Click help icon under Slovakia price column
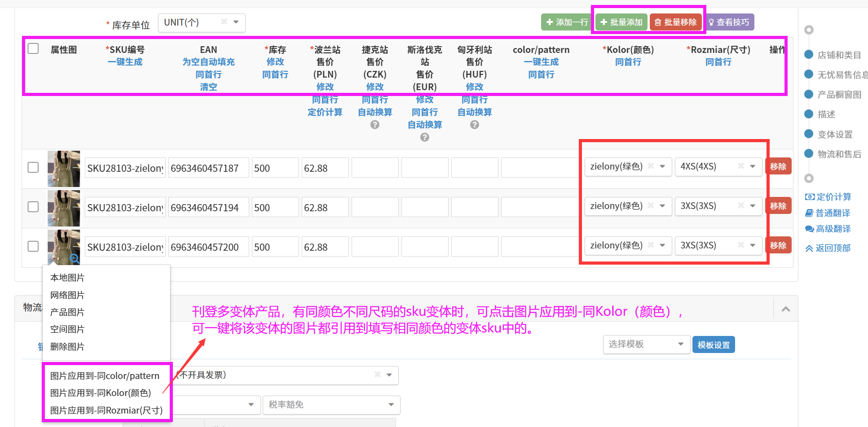This screenshot has width=868, height=427. coord(425,137)
